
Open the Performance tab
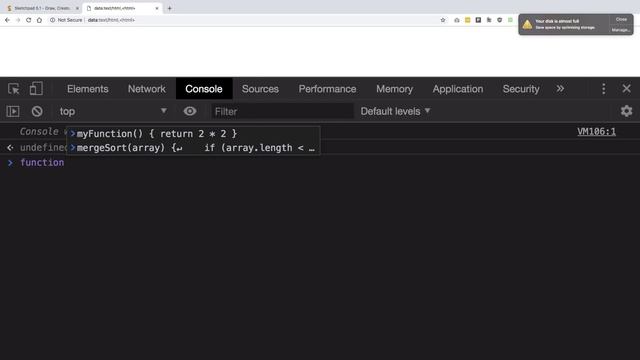[327, 89]
